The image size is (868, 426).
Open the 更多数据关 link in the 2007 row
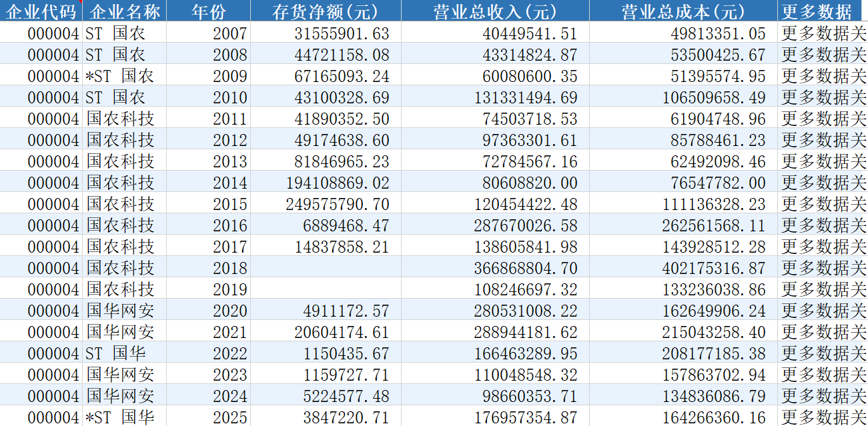pyautogui.click(x=823, y=33)
